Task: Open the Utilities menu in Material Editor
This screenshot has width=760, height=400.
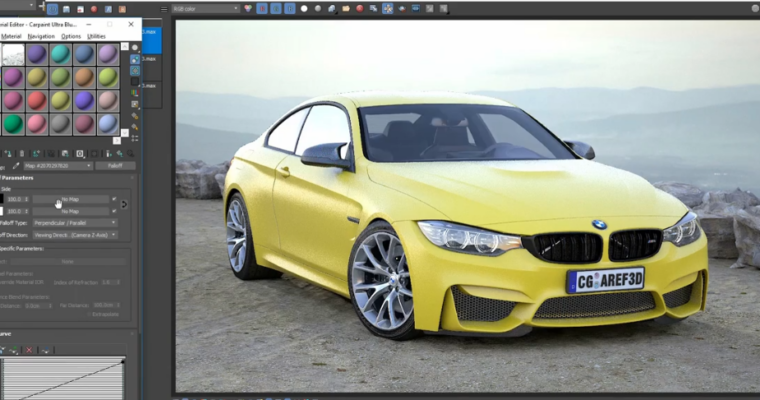Action: click(96, 36)
